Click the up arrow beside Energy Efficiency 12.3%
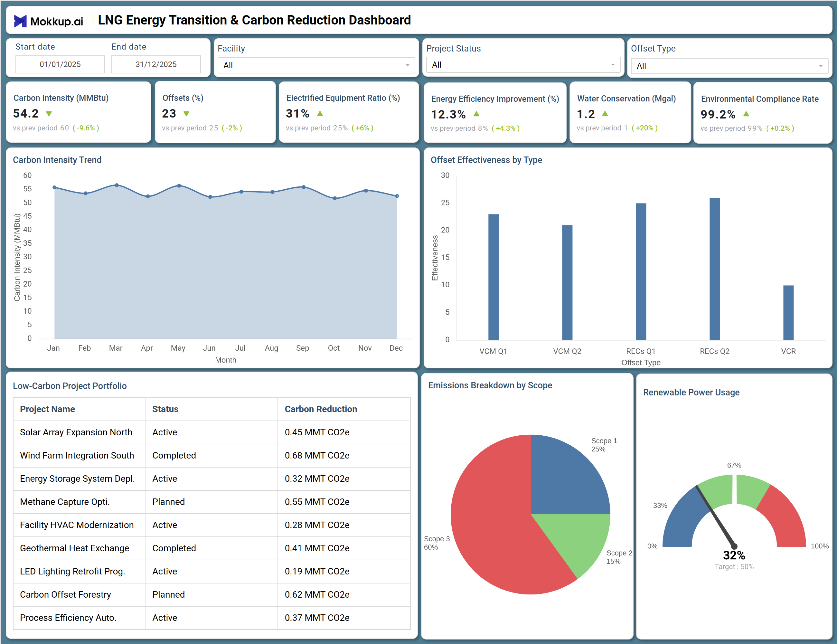The width and height of the screenshot is (837, 644). click(x=476, y=114)
